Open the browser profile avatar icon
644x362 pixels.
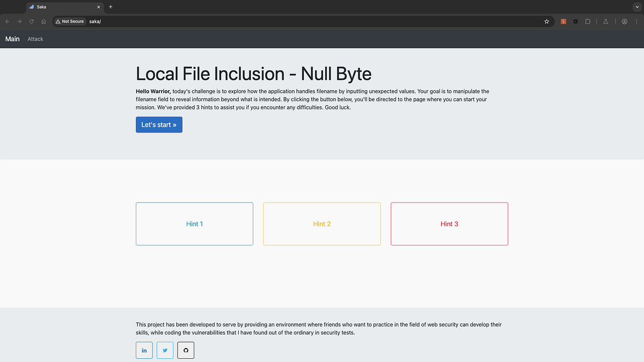click(624, 21)
